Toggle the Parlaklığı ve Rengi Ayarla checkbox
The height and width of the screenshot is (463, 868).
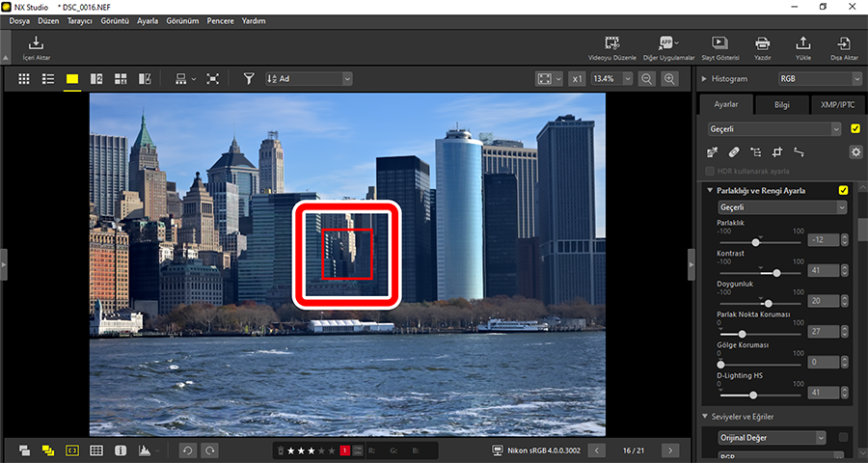pyautogui.click(x=844, y=190)
